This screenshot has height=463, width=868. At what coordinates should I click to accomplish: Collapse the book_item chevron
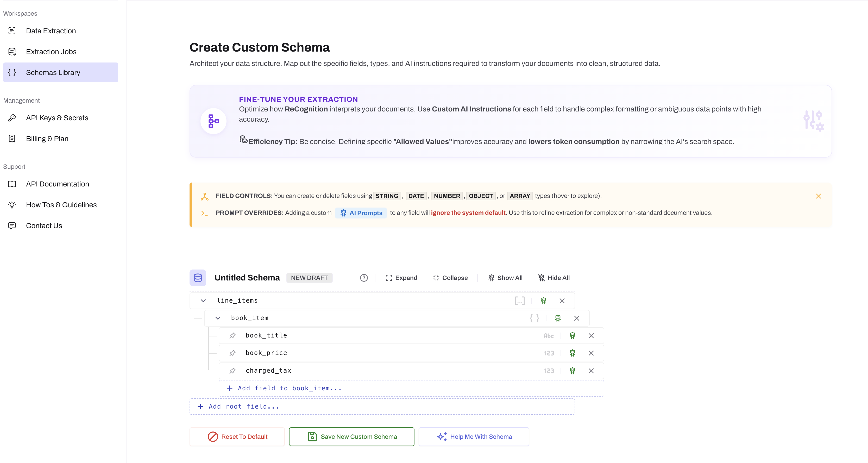click(x=218, y=318)
